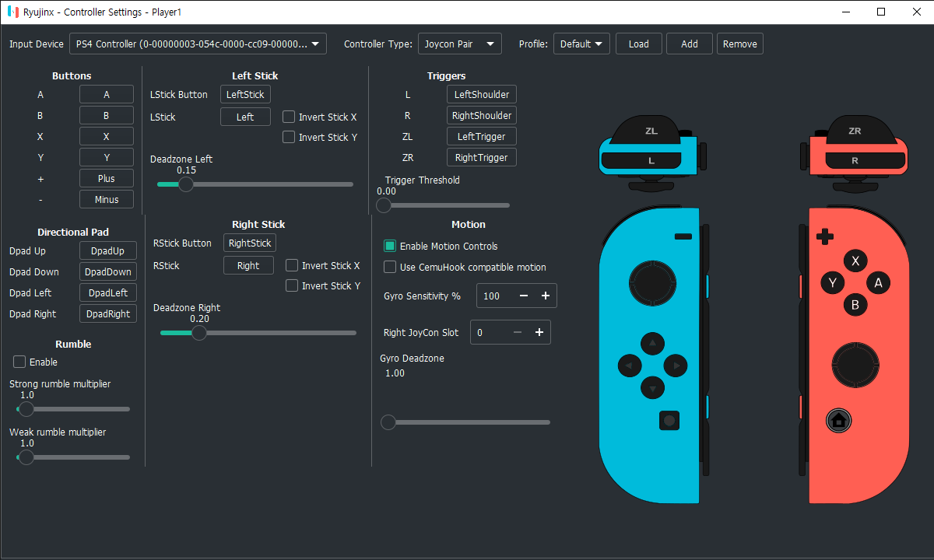Open the Profile dropdown
This screenshot has width=934, height=560.
click(x=581, y=44)
